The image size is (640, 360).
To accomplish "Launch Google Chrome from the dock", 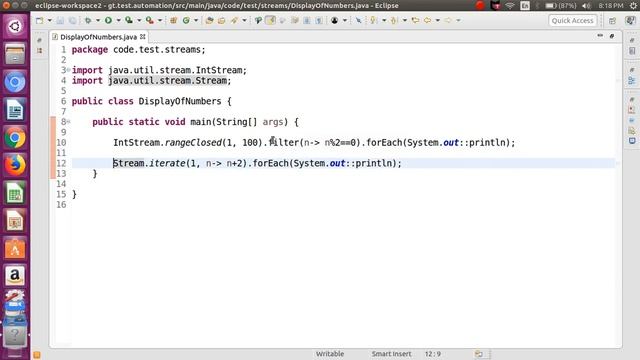I will point(15,138).
